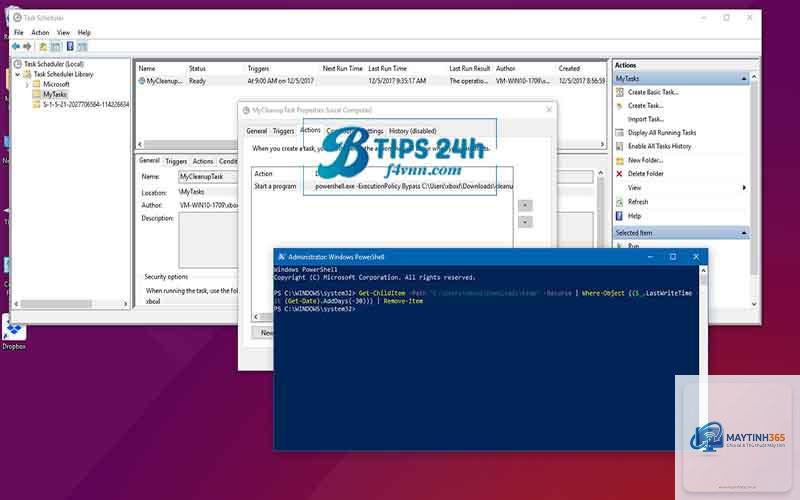800x500 pixels.
Task: Select the Microsoft folder in tree
Action: click(x=56, y=84)
